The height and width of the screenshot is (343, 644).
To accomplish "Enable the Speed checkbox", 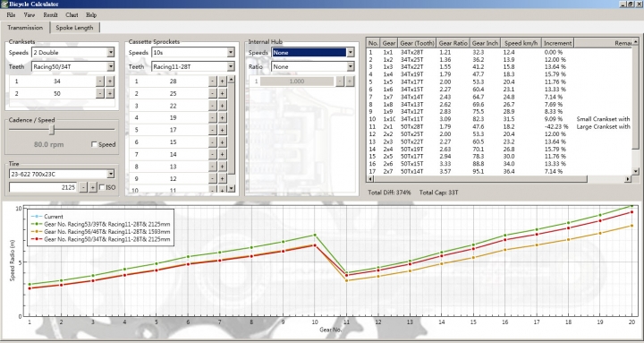I will (94, 144).
